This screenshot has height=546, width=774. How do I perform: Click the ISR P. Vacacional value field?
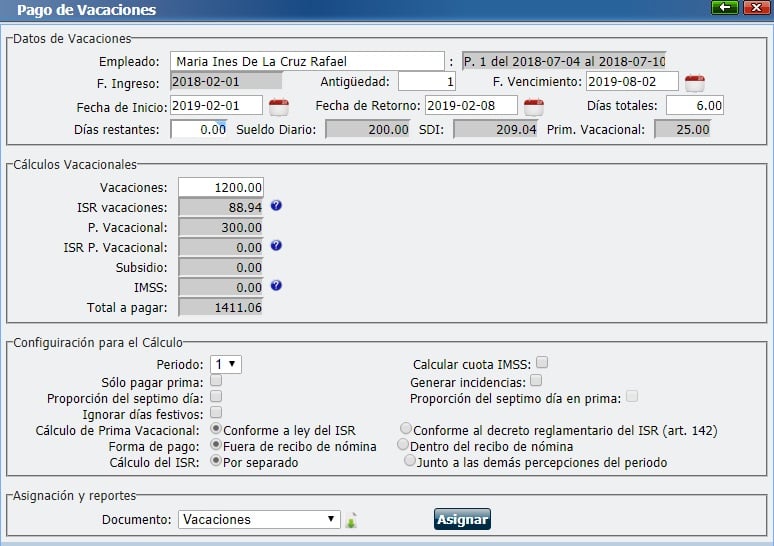(x=221, y=247)
